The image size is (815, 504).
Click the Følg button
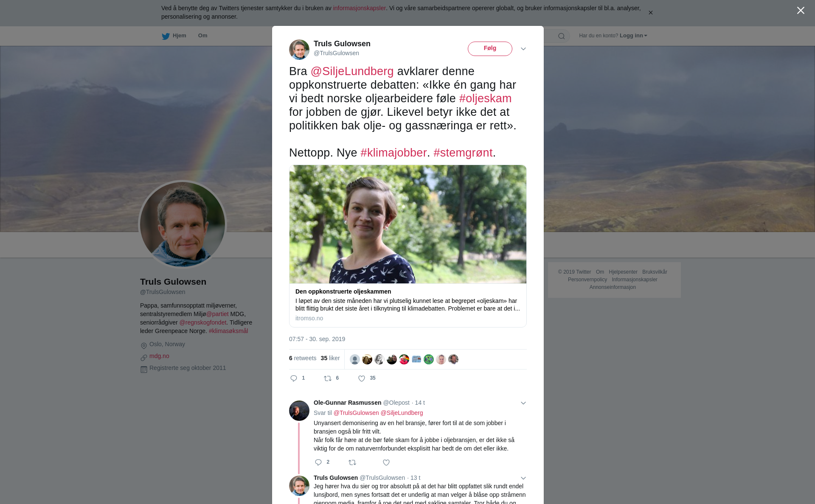(x=490, y=49)
